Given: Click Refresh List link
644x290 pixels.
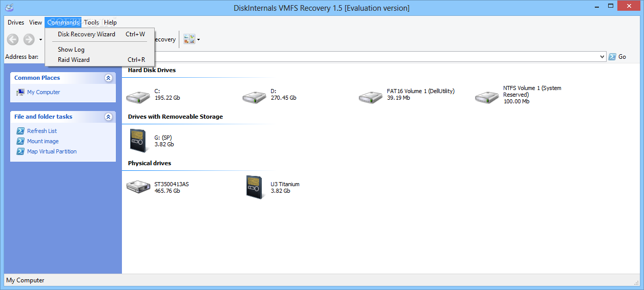Looking at the screenshot, I should [42, 131].
